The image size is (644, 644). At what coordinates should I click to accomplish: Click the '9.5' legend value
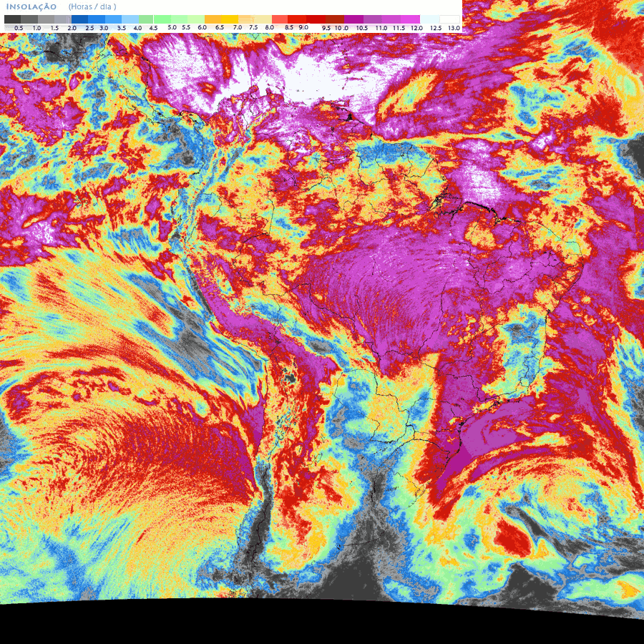326,29
